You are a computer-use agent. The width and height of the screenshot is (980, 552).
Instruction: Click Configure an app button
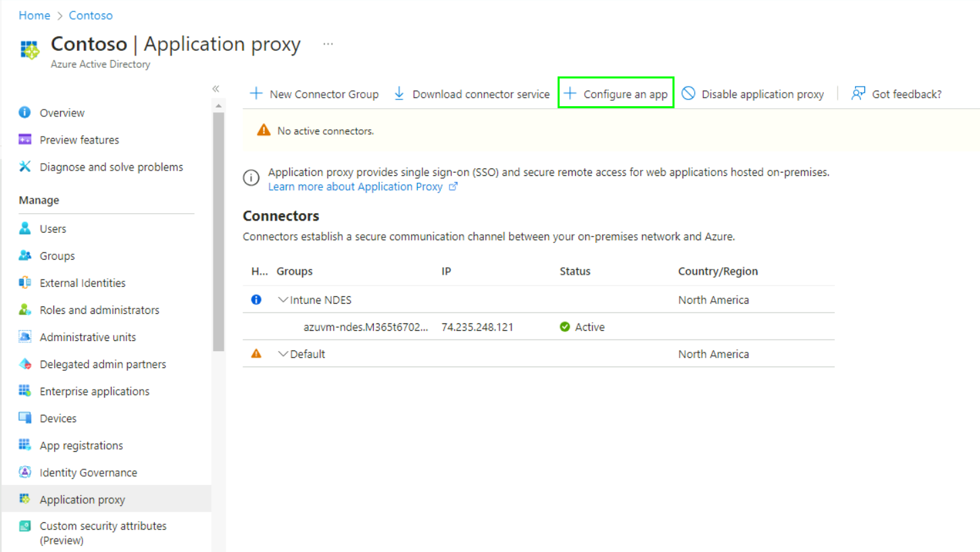click(x=616, y=94)
